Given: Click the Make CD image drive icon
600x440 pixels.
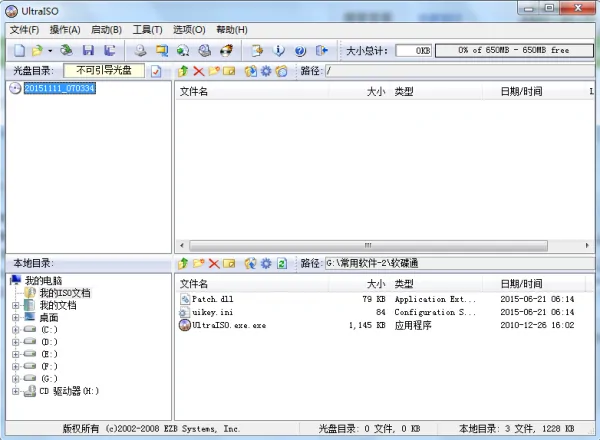Looking at the screenshot, I should coord(140,51).
